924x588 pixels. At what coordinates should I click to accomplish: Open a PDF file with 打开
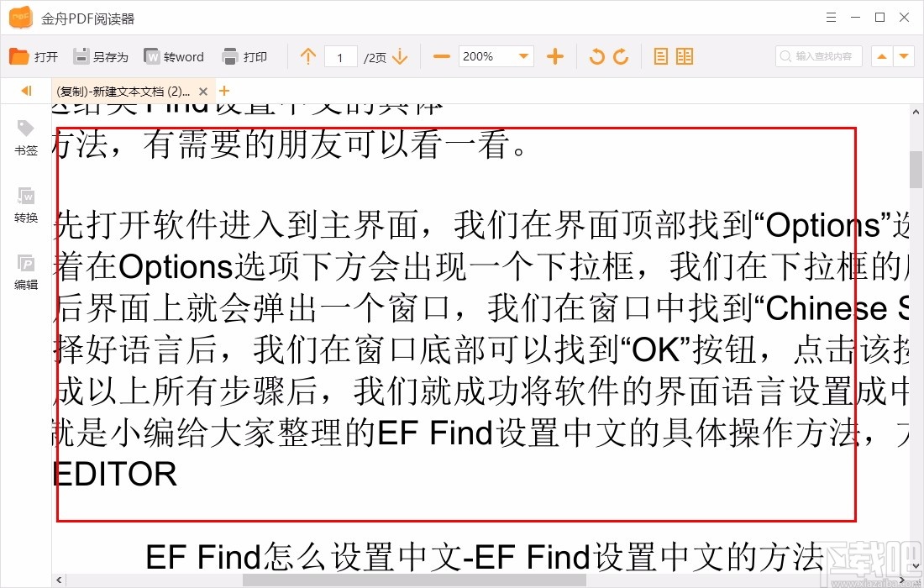click(34, 56)
